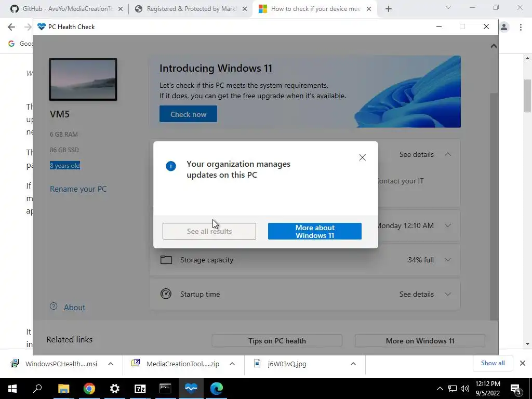
Task: Open the volume tray icon
Action: click(465, 389)
